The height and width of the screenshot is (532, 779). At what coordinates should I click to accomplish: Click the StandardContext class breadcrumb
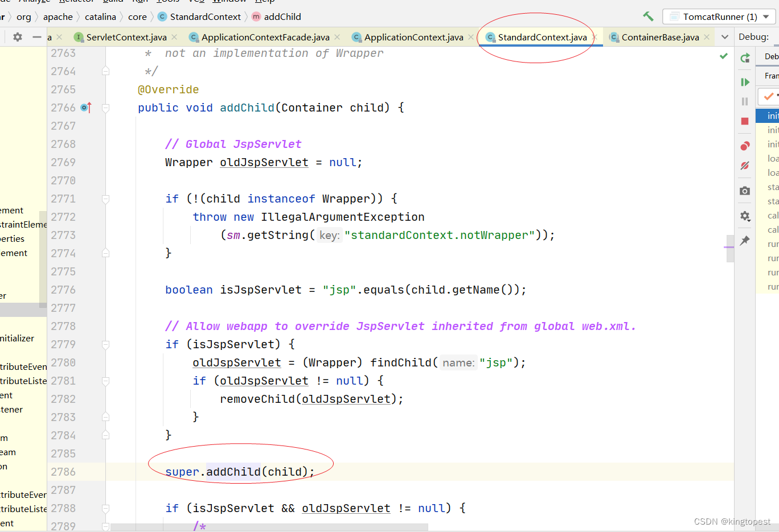(x=199, y=17)
